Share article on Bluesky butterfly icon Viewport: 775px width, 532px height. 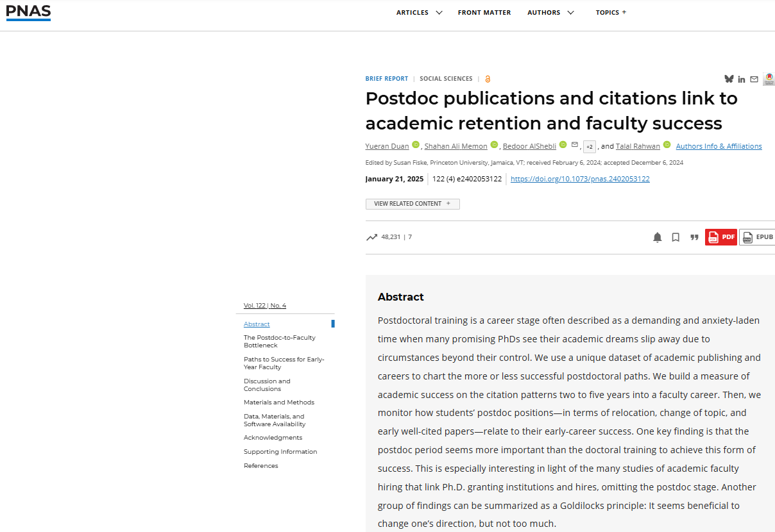coord(729,79)
